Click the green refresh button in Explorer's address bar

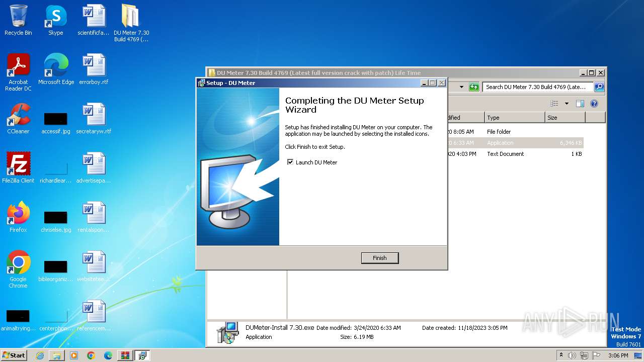click(x=474, y=87)
